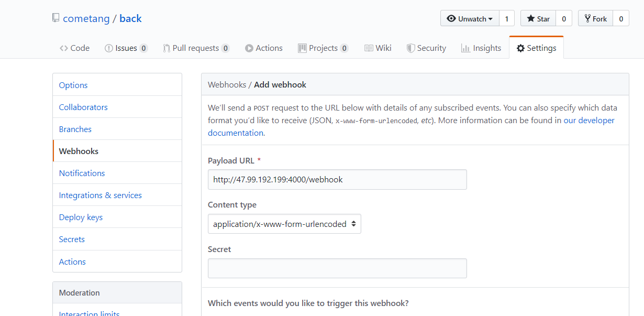Click the Insights bar graph icon
This screenshot has height=316, width=644.
click(x=465, y=48)
